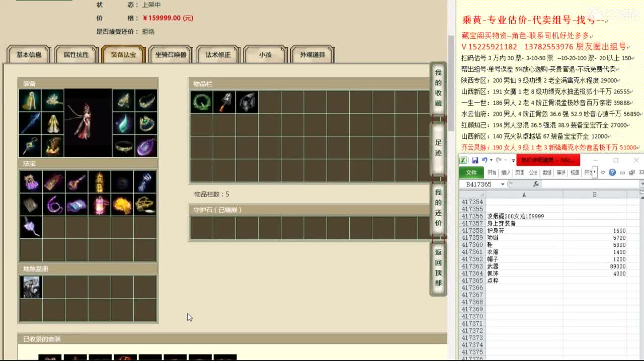Inspect the green gem ring slot
The width and height of the screenshot is (644, 361).
click(146, 123)
